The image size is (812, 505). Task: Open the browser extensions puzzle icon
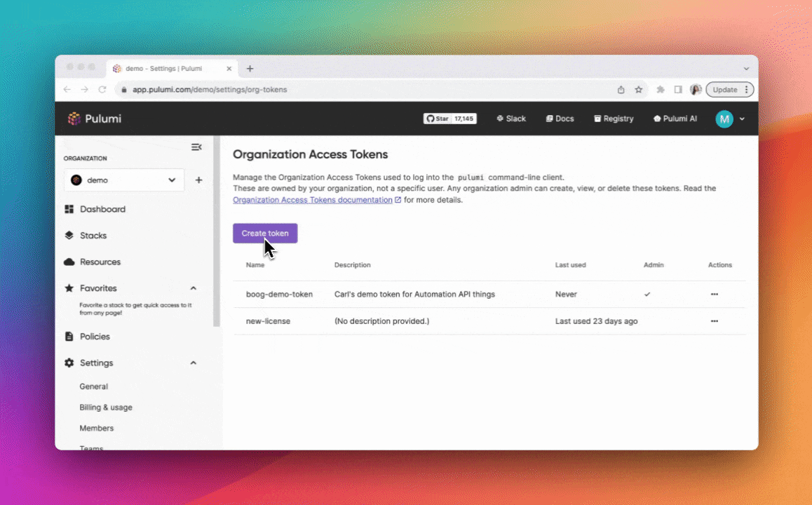pyautogui.click(x=661, y=90)
